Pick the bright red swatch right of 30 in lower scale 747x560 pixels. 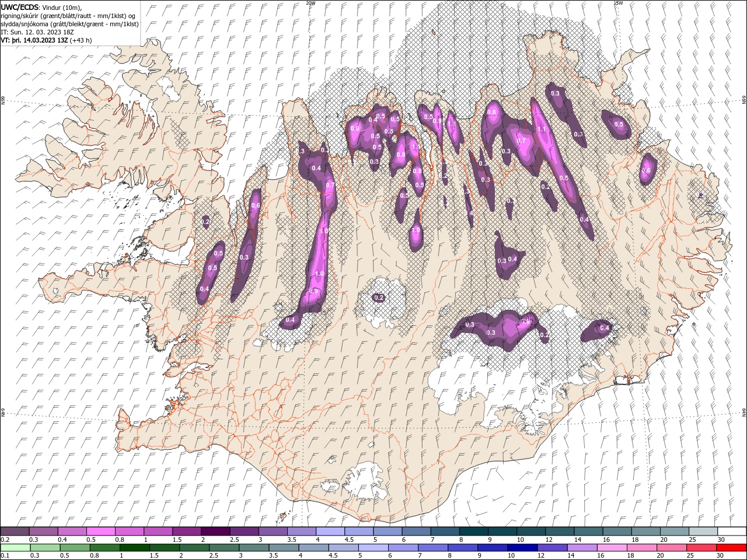click(731, 548)
